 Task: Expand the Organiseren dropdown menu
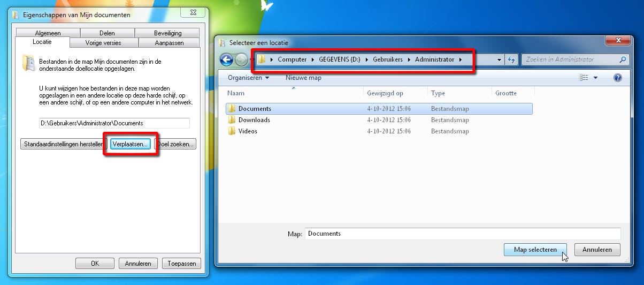pyautogui.click(x=248, y=78)
